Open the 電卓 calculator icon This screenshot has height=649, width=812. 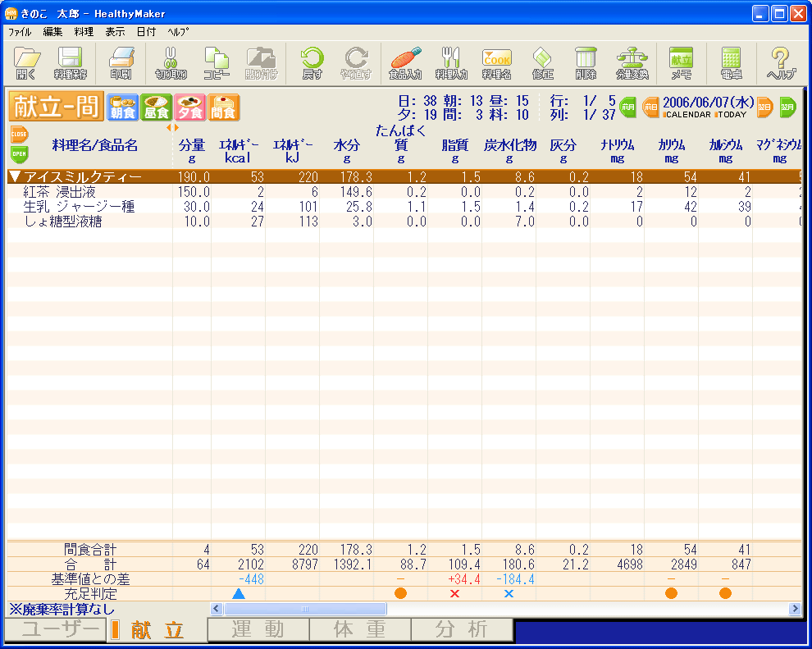pyautogui.click(x=732, y=63)
